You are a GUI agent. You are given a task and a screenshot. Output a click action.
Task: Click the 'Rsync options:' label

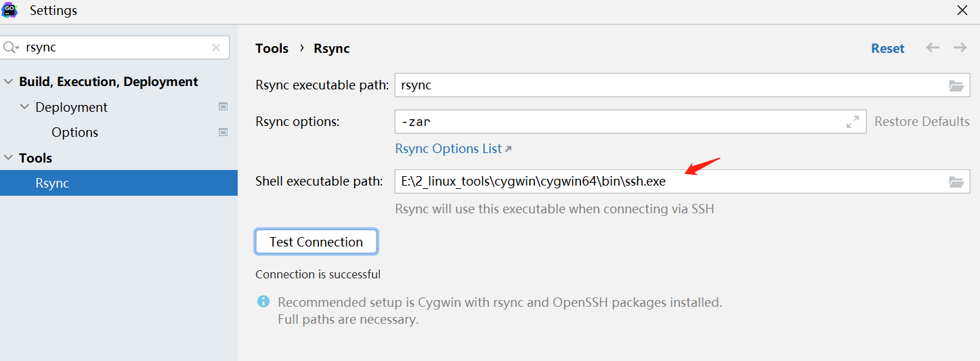pyautogui.click(x=297, y=122)
